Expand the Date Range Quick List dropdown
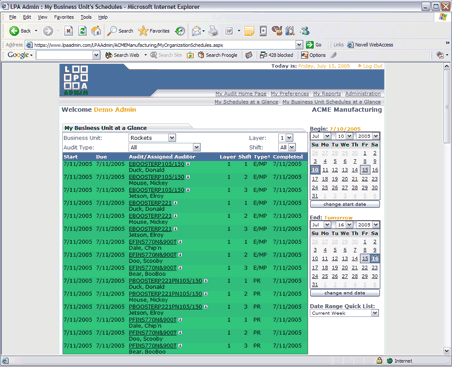This screenshot has width=452, height=370. click(375, 313)
